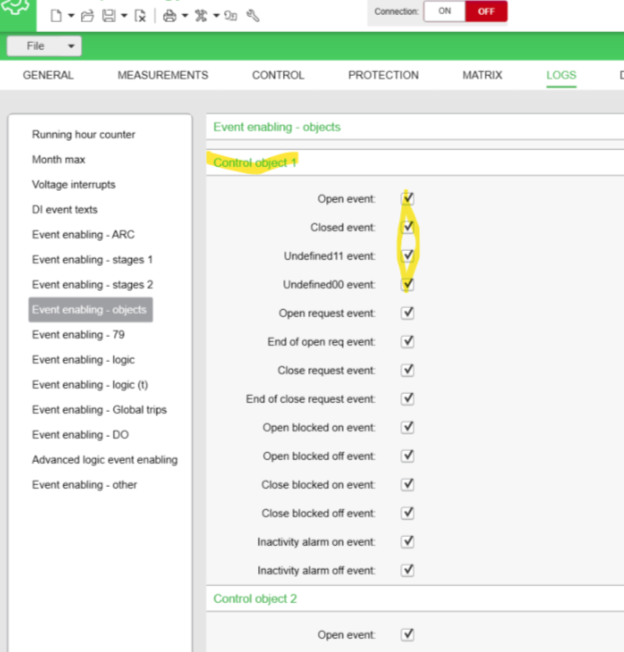The height and width of the screenshot is (652, 624).
Task: Toggle Close blocked off event checkbox
Action: (x=407, y=513)
